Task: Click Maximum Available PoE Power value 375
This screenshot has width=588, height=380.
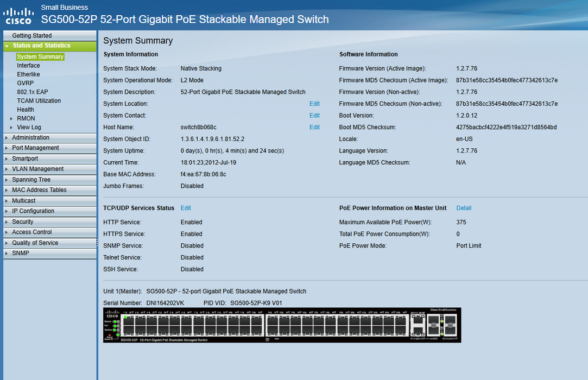Action: pyautogui.click(x=461, y=222)
